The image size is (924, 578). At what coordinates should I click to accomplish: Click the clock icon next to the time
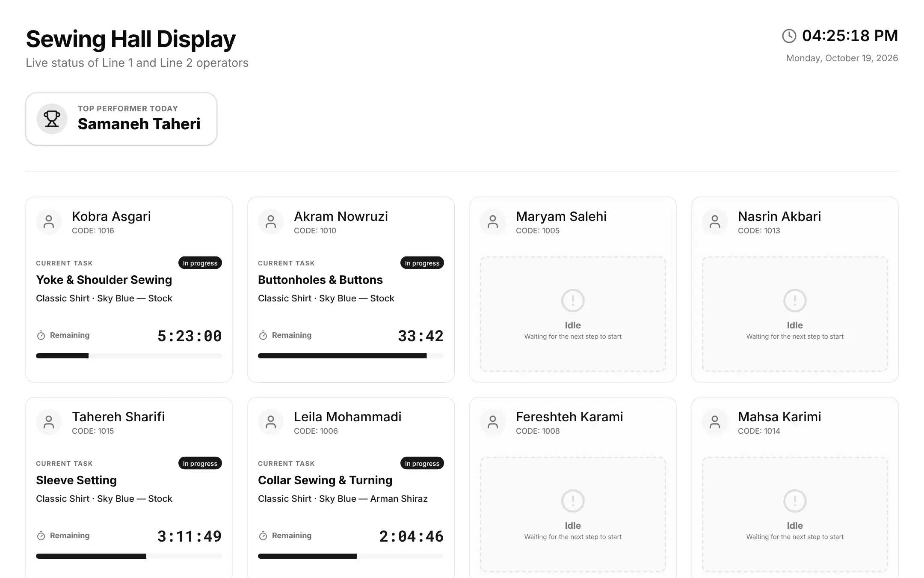[789, 36]
